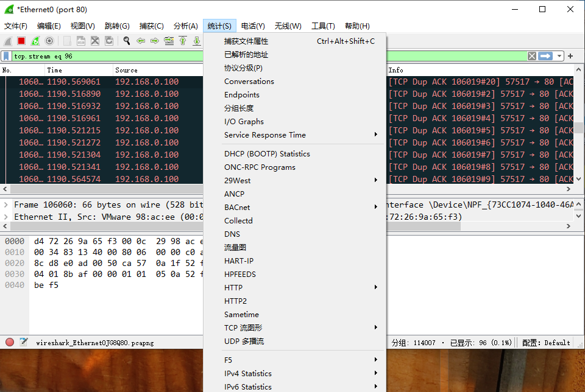Open capture options gear icon
Screen dimensions: 585x392
tap(49, 41)
